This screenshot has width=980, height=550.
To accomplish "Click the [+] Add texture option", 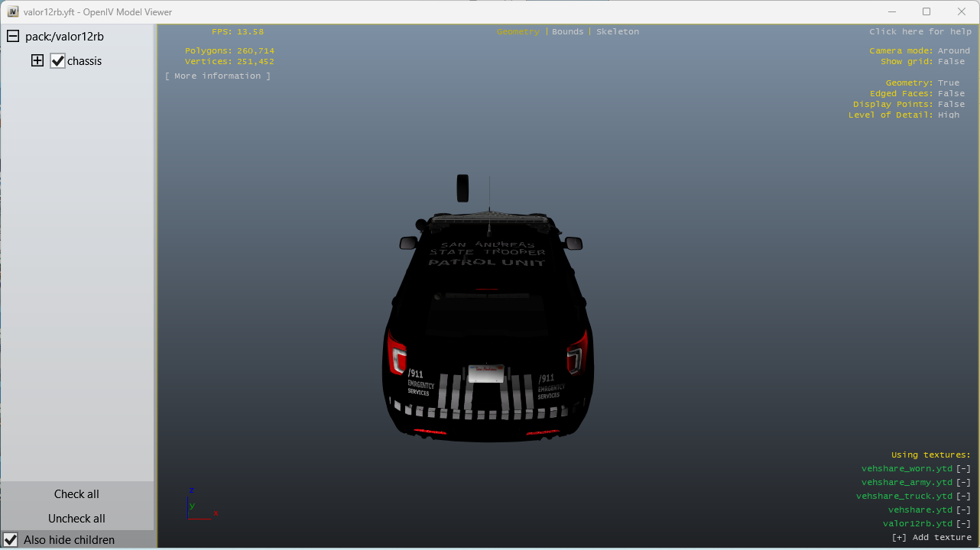I will [x=931, y=538].
